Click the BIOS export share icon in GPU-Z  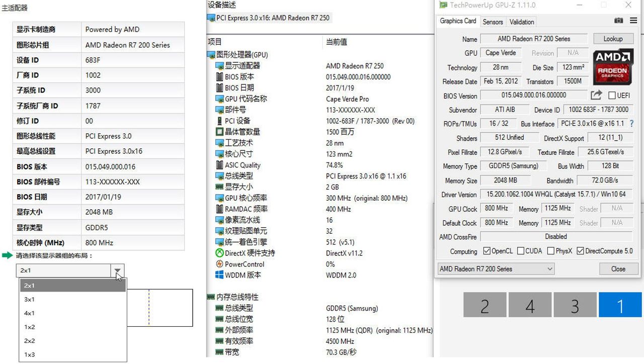click(x=596, y=95)
